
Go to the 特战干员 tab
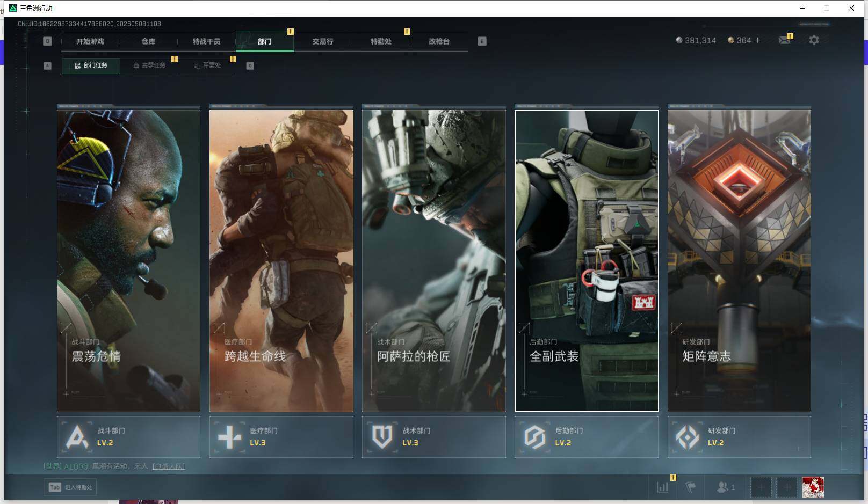[x=206, y=41]
